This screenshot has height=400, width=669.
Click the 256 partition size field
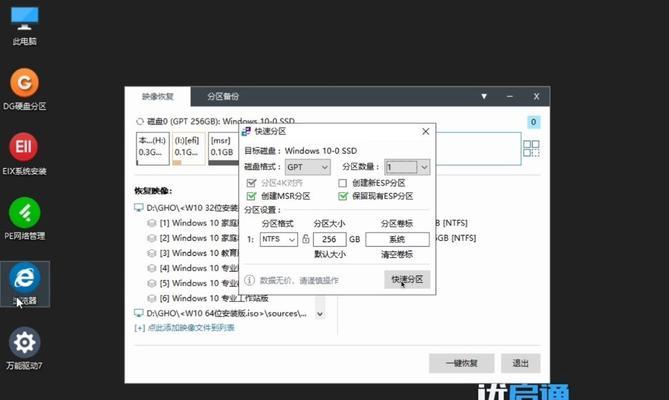click(329, 239)
